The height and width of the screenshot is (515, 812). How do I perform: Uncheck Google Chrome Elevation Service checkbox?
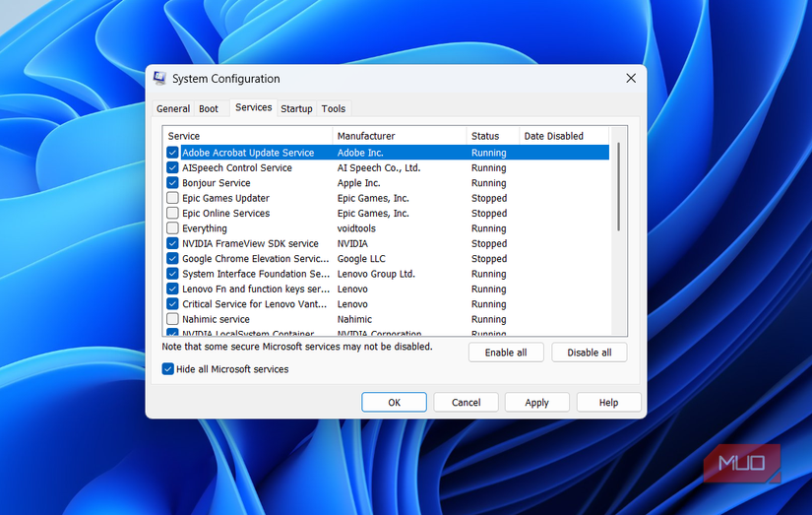click(x=172, y=258)
